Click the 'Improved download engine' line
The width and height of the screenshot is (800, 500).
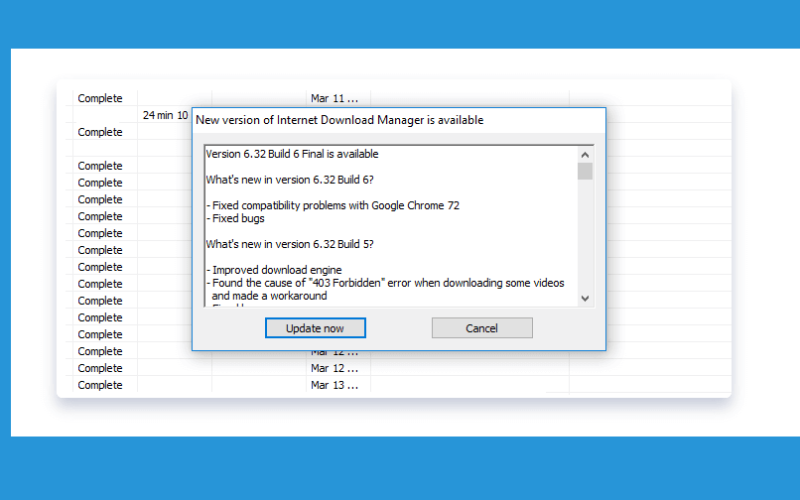click(x=274, y=270)
